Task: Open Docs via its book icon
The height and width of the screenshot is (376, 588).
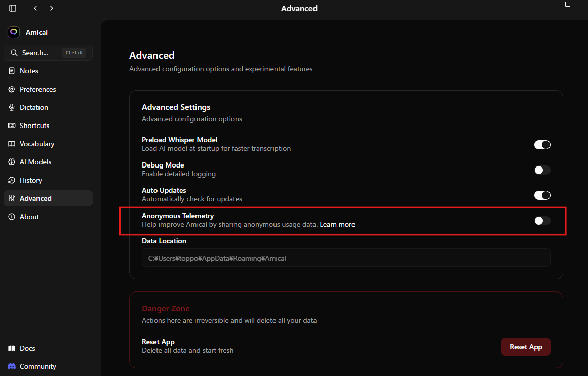Action: click(12, 348)
